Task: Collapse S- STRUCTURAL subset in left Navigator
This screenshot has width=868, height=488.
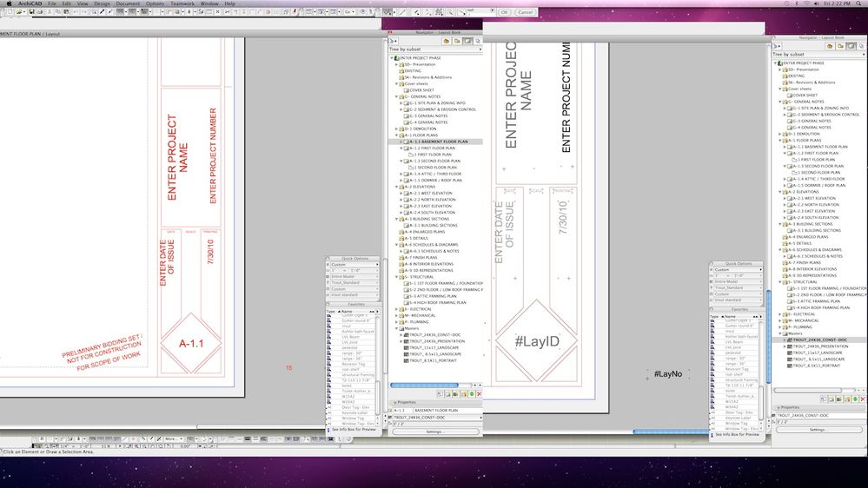Action: [x=396, y=277]
